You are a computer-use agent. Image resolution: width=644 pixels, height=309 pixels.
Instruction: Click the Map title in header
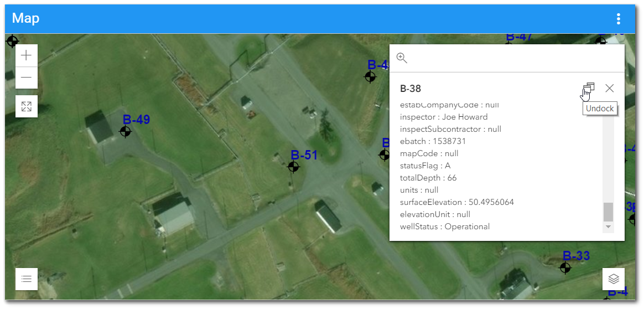[x=26, y=18]
